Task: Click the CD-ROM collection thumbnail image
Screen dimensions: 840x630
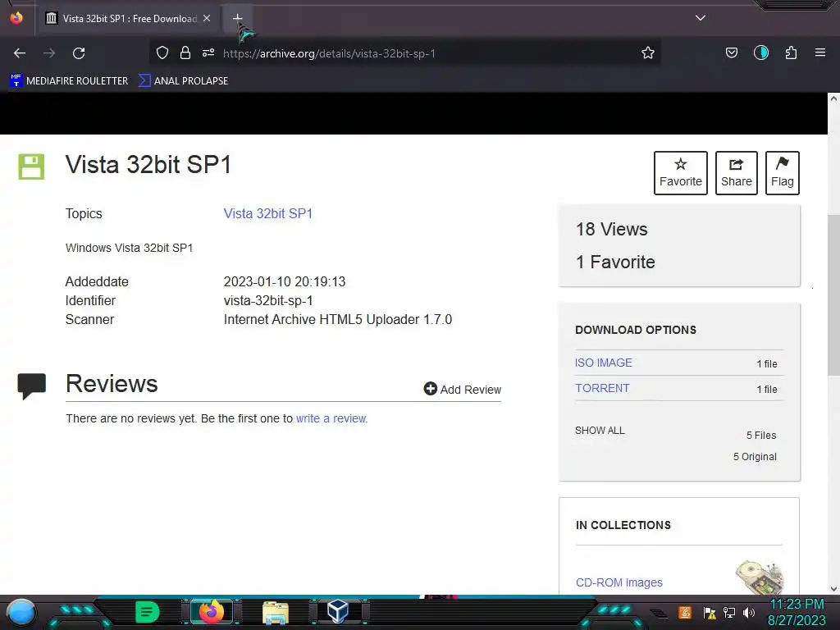Action: (x=760, y=577)
